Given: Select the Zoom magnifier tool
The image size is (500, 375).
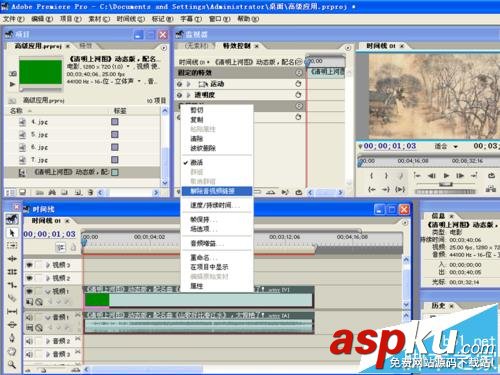Looking at the screenshot, I should tap(12, 364).
